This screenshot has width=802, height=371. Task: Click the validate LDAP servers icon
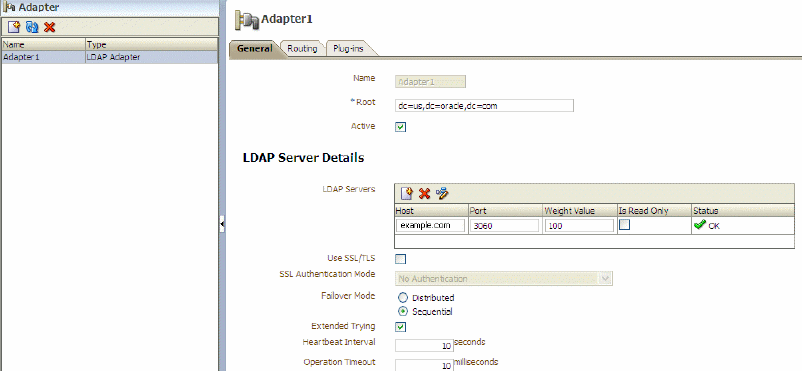[x=442, y=193]
